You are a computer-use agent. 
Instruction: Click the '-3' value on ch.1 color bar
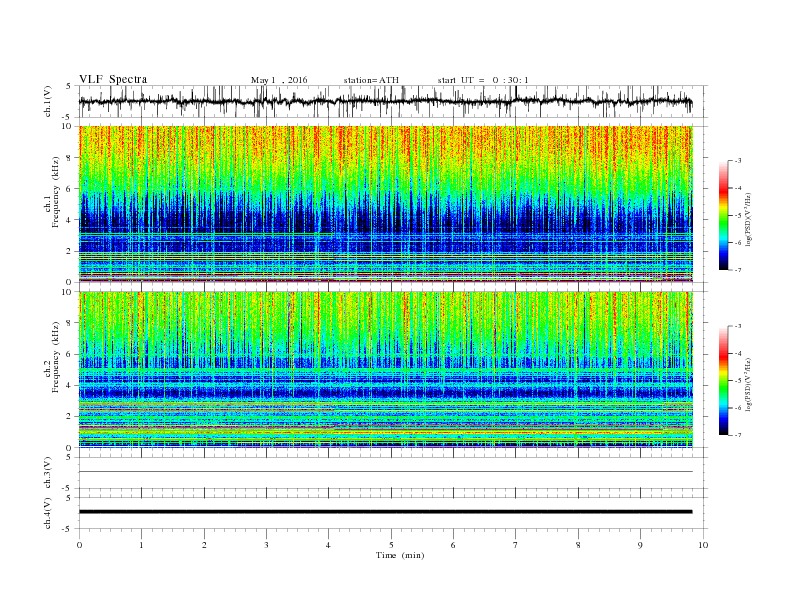pyautogui.click(x=737, y=161)
